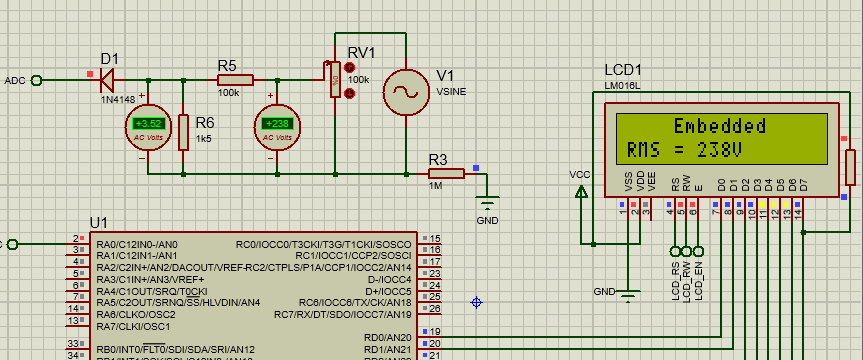Select the RV1 potentiometer body
The width and height of the screenshot is (863, 360).
point(335,79)
